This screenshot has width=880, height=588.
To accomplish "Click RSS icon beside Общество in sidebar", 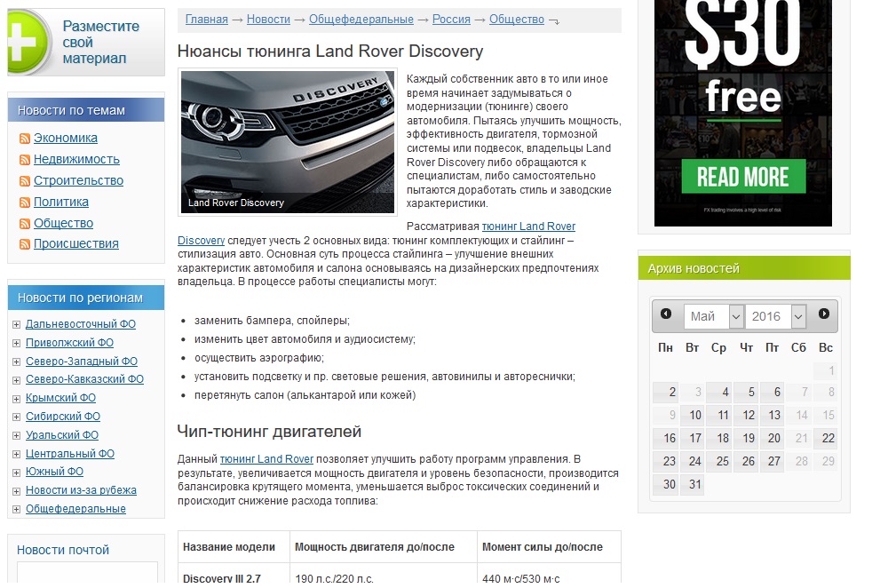I will coord(25,224).
